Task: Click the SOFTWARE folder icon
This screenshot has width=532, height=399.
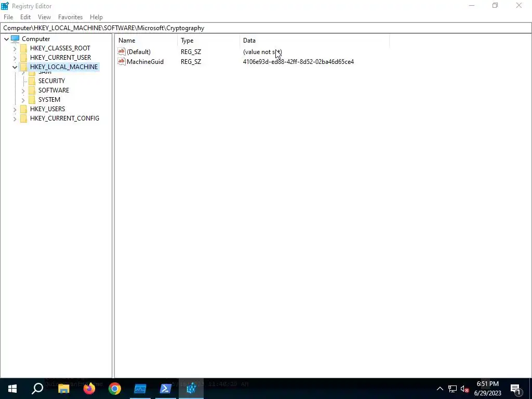Action: pos(32,90)
